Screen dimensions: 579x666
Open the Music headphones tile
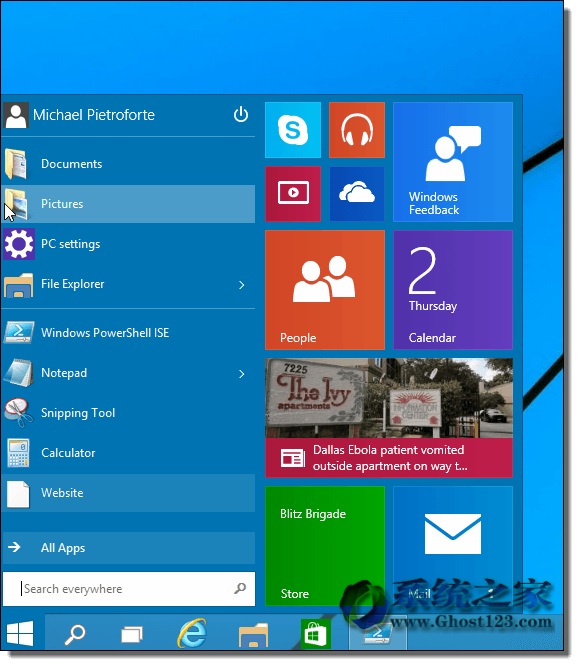tap(357, 130)
